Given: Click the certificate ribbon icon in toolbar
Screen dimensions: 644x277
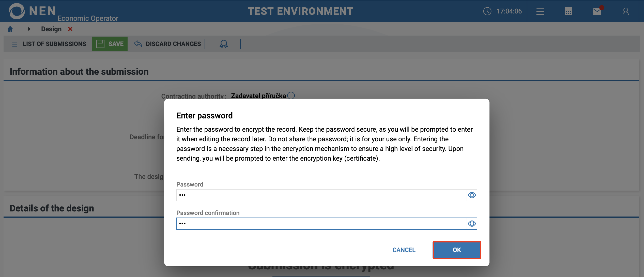Looking at the screenshot, I should point(224,44).
